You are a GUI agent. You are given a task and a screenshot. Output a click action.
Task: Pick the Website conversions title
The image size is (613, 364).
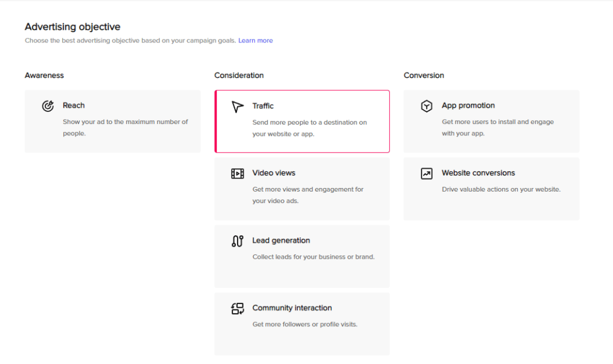pyautogui.click(x=478, y=173)
